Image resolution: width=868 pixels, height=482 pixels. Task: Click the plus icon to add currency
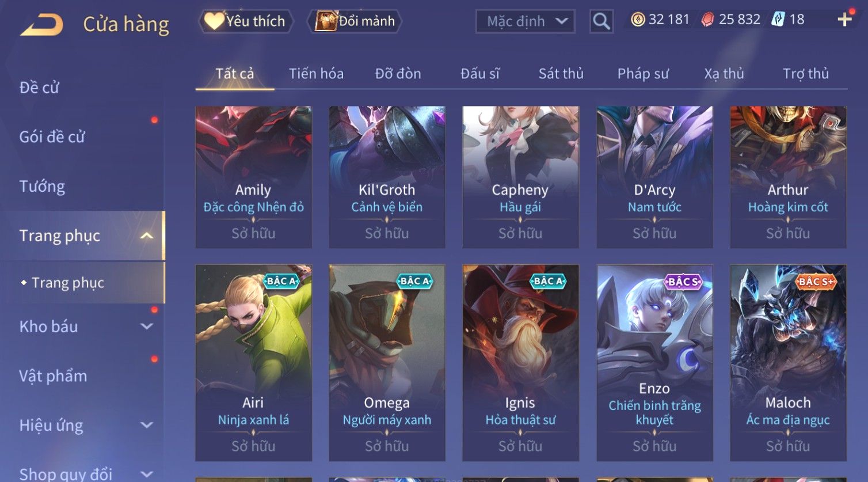844,20
